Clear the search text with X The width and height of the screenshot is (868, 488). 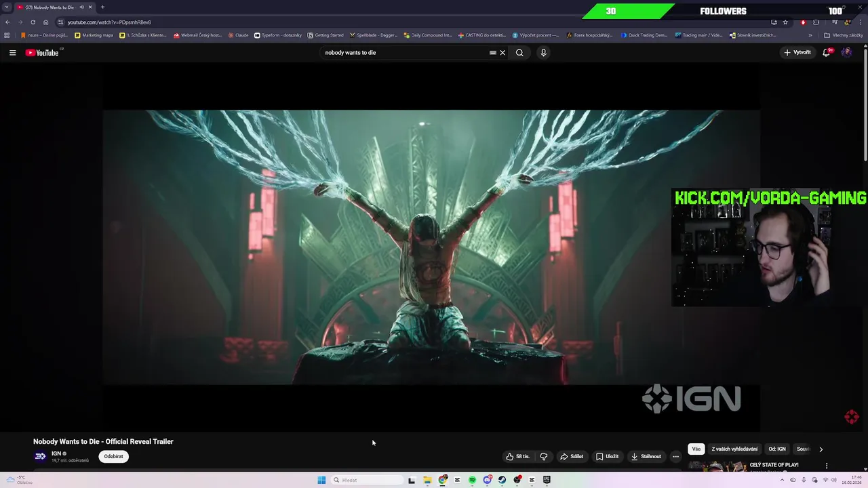[x=502, y=52]
